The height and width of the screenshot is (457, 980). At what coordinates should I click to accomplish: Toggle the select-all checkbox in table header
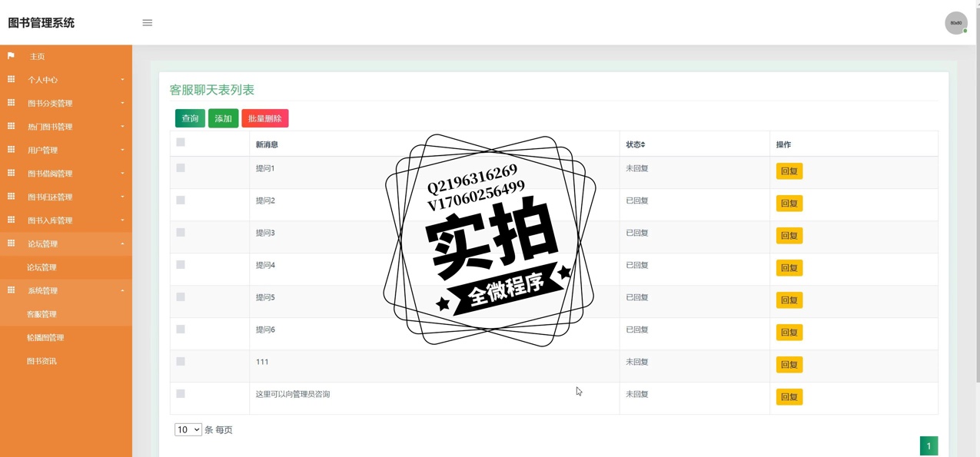coord(181,142)
